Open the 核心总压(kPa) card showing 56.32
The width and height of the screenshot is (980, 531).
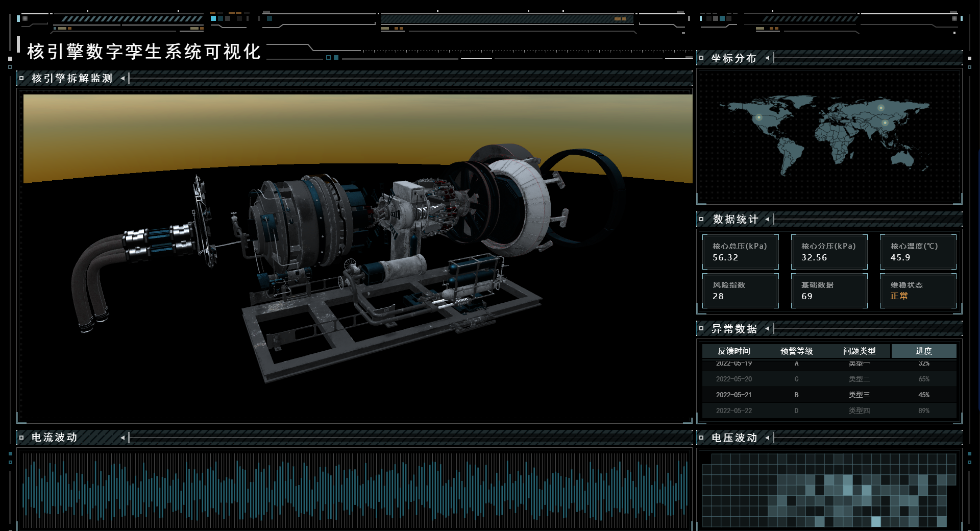click(x=741, y=252)
